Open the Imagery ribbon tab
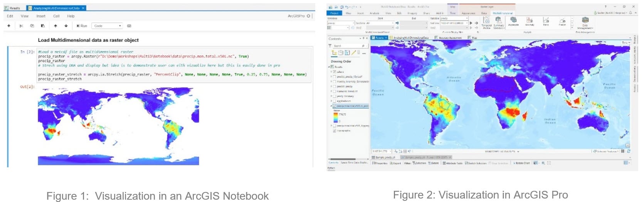 click(412, 13)
